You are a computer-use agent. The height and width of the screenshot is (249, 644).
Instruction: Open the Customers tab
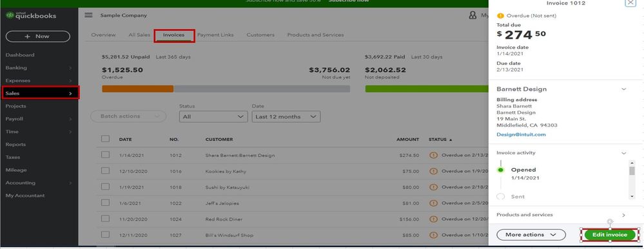(260, 35)
